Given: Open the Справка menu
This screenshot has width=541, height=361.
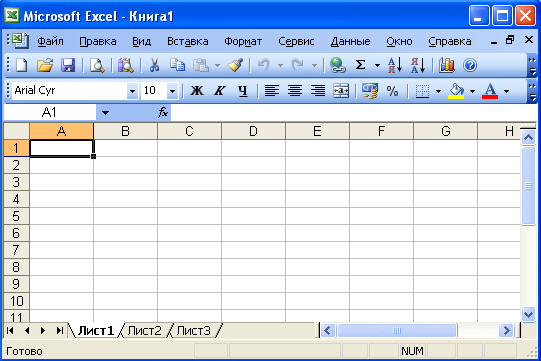Looking at the screenshot, I should click(450, 41).
